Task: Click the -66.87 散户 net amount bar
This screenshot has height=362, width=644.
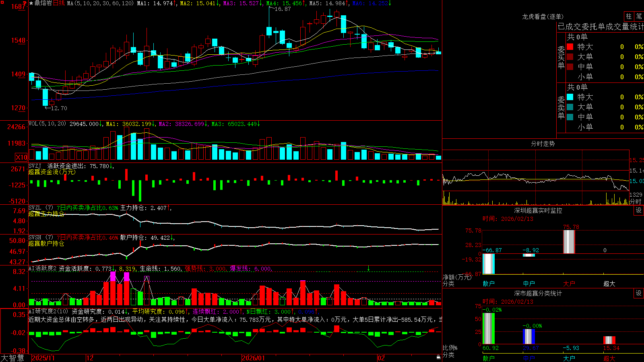Action: [489, 264]
